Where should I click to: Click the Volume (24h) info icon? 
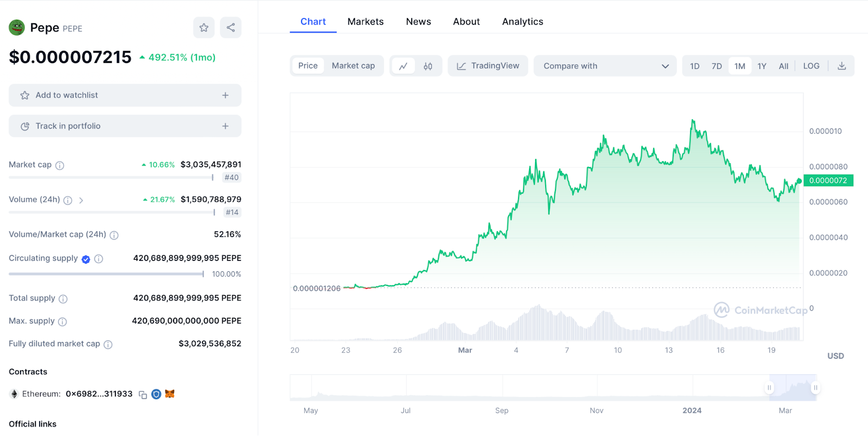point(68,200)
